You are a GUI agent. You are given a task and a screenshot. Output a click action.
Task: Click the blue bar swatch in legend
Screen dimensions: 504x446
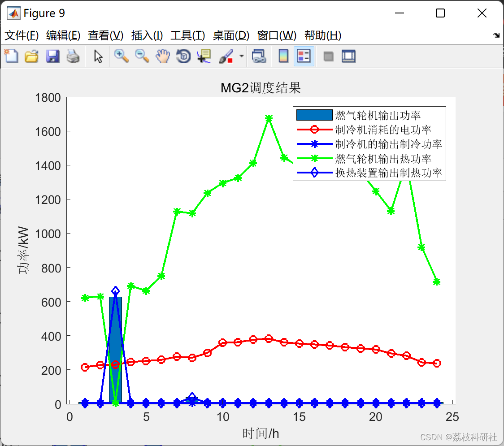click(x=314, y=115)
